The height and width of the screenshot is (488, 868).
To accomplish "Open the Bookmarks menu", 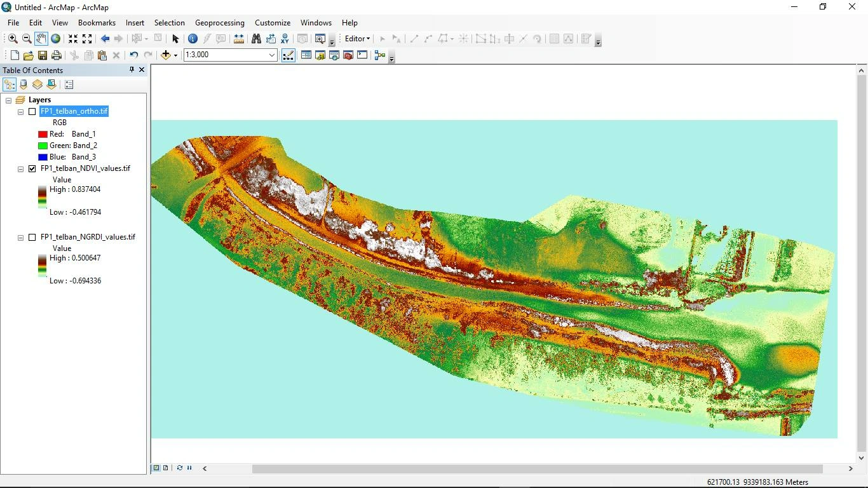I will coord(97,23).
